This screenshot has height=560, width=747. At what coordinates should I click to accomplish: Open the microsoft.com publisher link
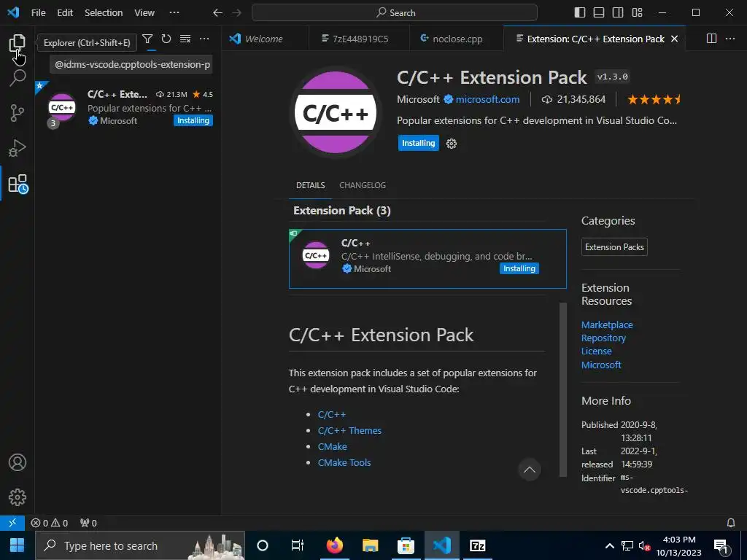(x=487, y=99)
